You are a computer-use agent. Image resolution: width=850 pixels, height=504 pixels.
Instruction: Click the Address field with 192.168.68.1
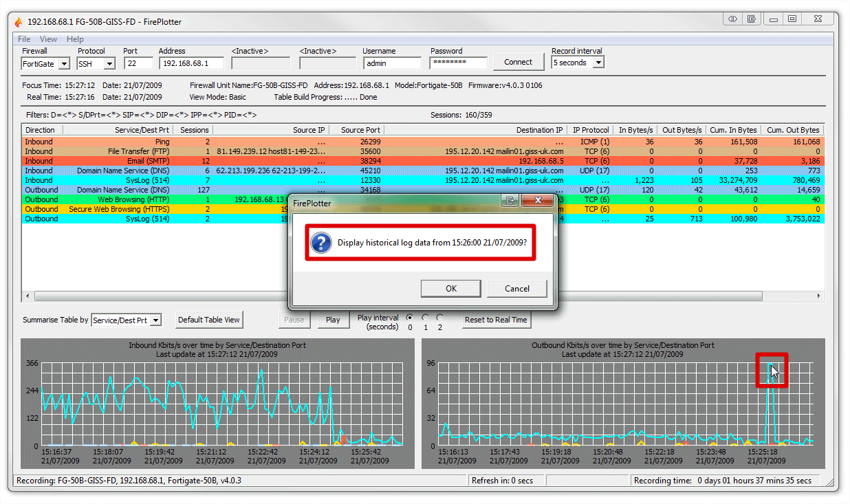192,63
